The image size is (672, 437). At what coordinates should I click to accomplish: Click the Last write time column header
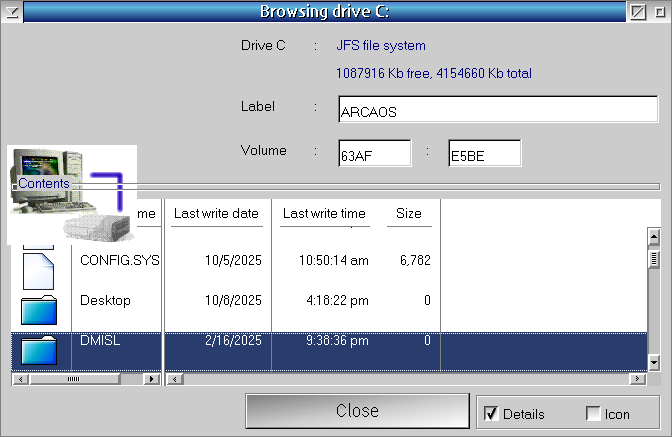[x=324, y=214]
